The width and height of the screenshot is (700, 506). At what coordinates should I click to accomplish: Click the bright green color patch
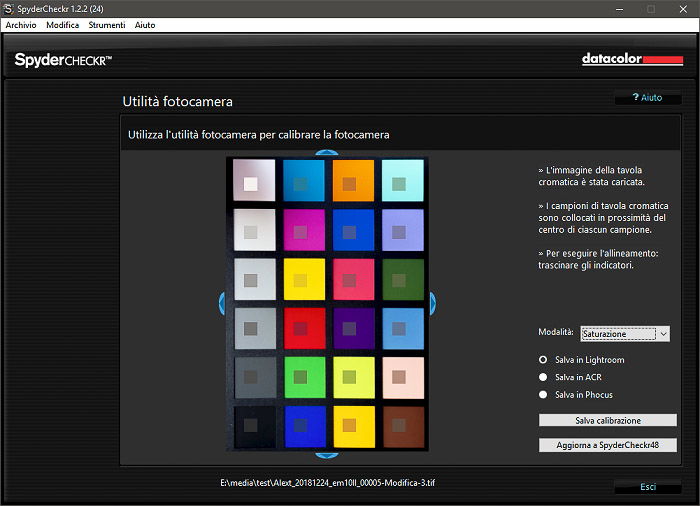coord(305,377)
